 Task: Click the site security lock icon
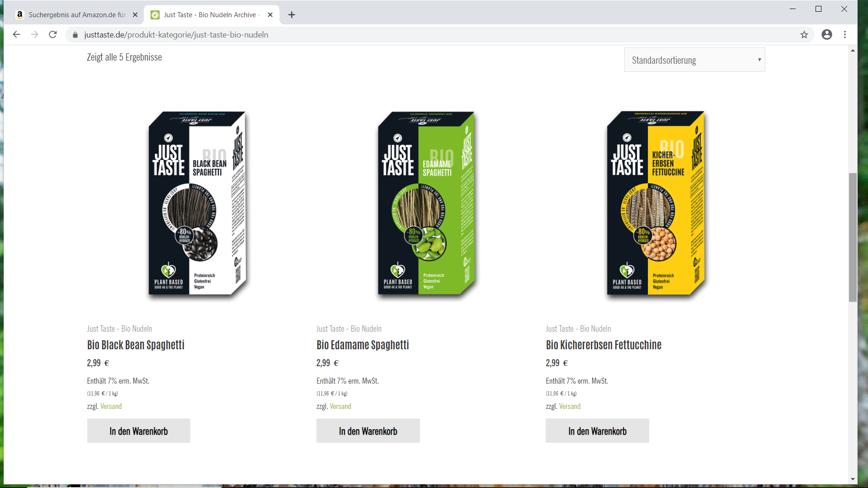[75, 35]
